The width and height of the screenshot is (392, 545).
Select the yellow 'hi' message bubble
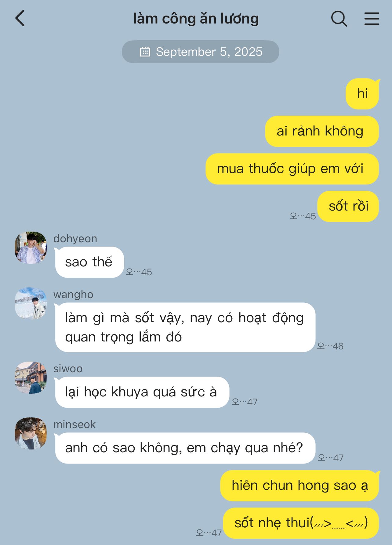362,94
